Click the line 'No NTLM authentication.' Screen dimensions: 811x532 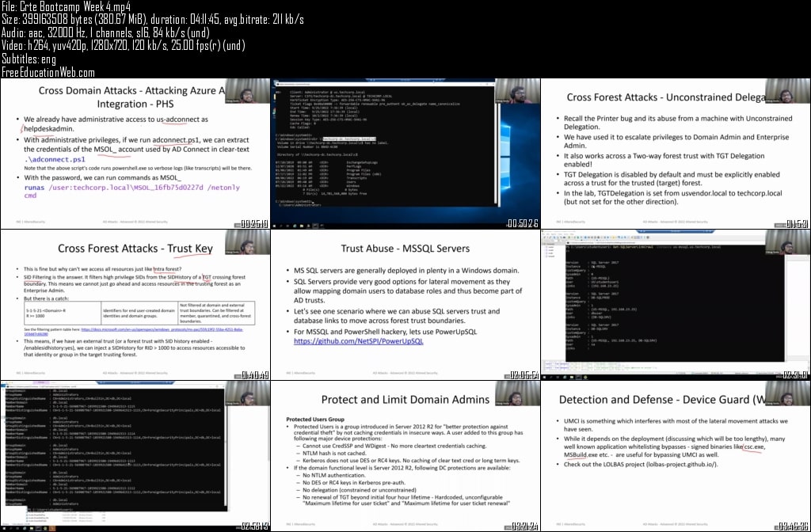tap(333, 475)
